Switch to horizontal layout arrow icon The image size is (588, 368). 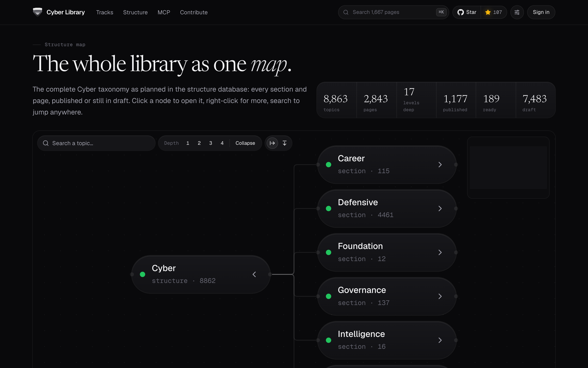[272, 143]
